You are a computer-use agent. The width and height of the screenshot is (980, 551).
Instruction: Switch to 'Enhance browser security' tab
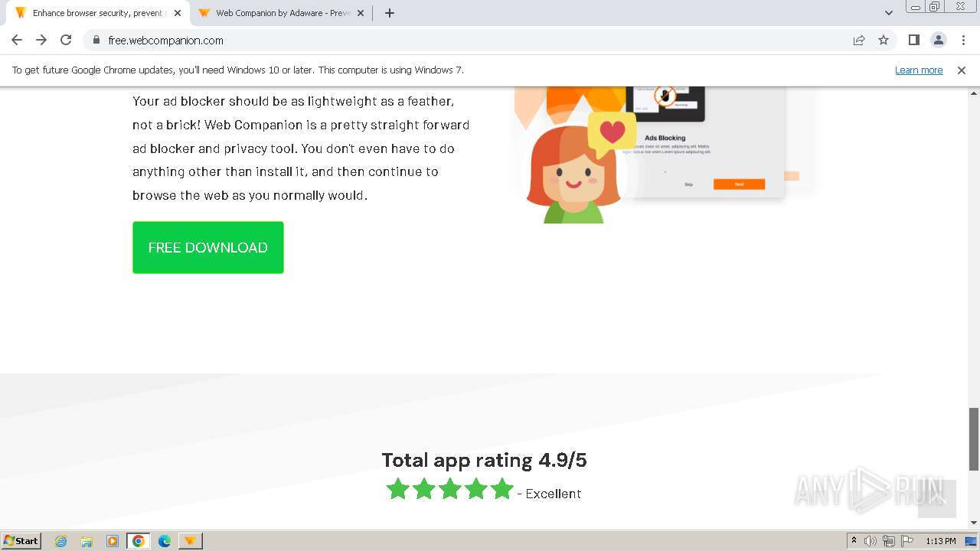[x=97, y=13]
